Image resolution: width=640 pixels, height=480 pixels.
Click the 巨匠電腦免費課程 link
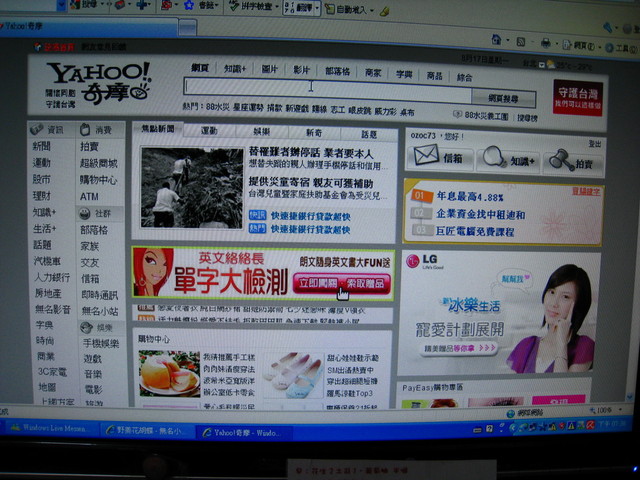coord(475,231)
